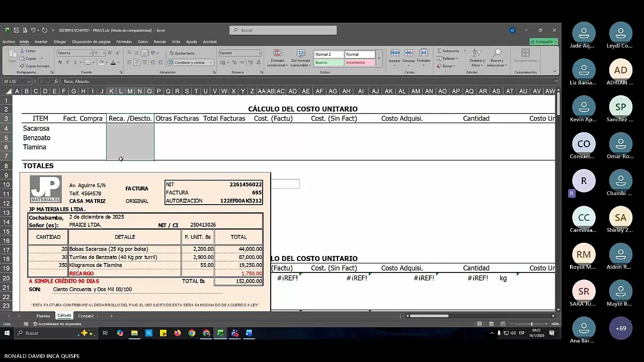Open Dar formato como tabla gallery
This screenshot has width=644, height=362.
click(301, 58)
